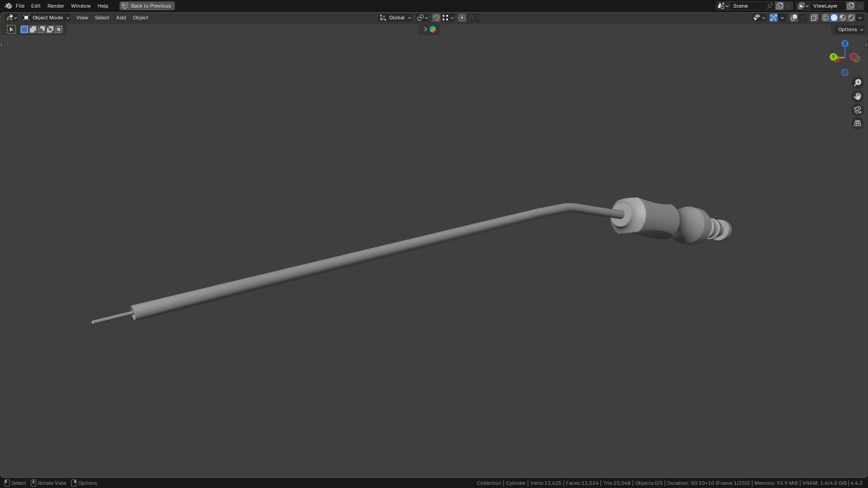868x488 pixels.
Task: Switch to material preview shading
Action: [843, 18]
